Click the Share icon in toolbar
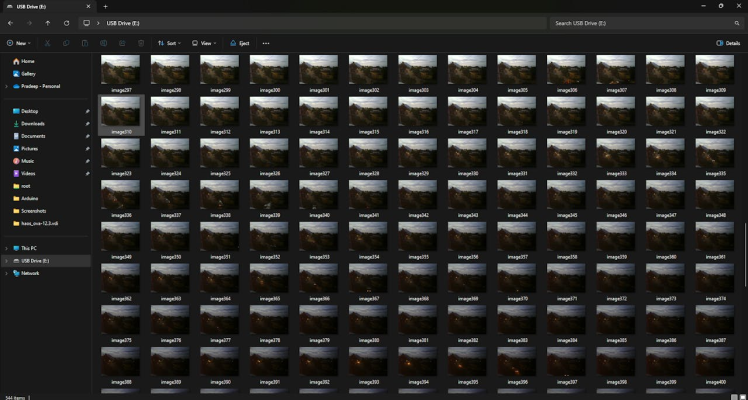This screenshot has height=400, width=748. point(122,43)
